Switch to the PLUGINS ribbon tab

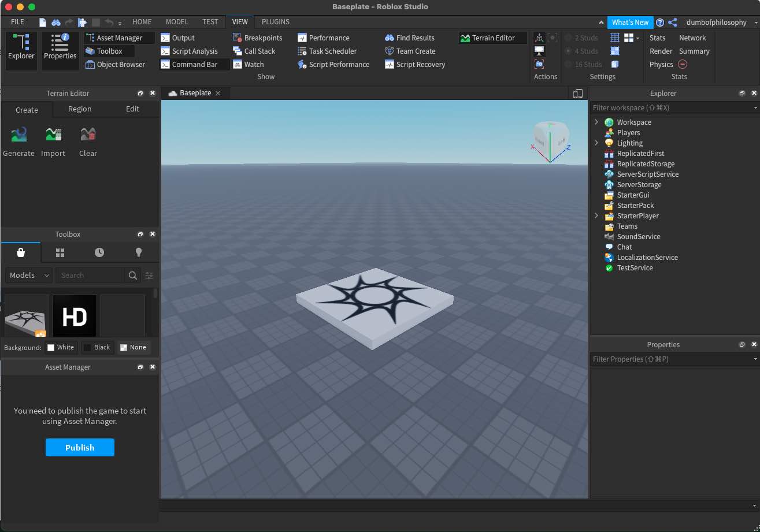(x=276, y=22)
